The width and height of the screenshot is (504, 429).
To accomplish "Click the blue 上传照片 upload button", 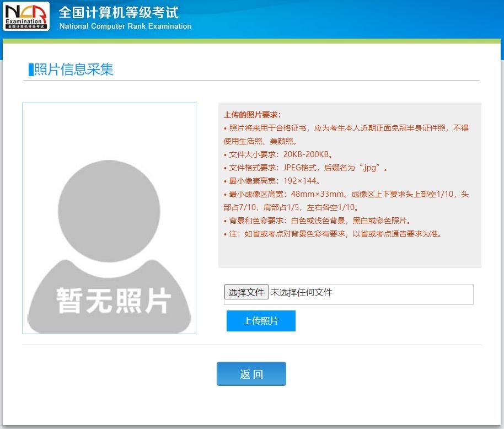I will pos(260,320).
